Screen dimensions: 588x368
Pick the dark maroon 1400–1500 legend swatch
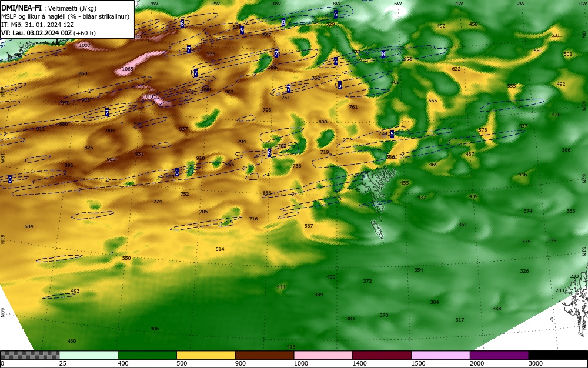coord(382,355)
